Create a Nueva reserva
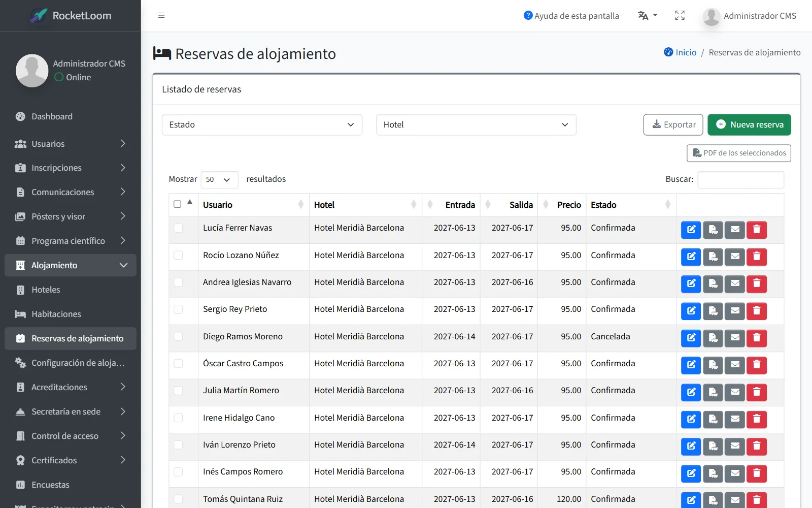 pyautogui.click(x=749, y=125)
